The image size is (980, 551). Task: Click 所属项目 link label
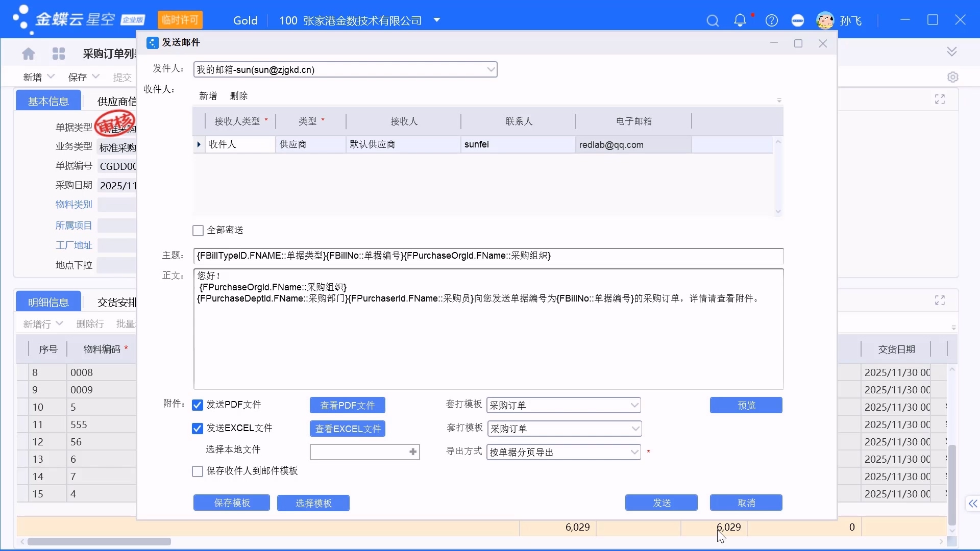tap(74, 226)
